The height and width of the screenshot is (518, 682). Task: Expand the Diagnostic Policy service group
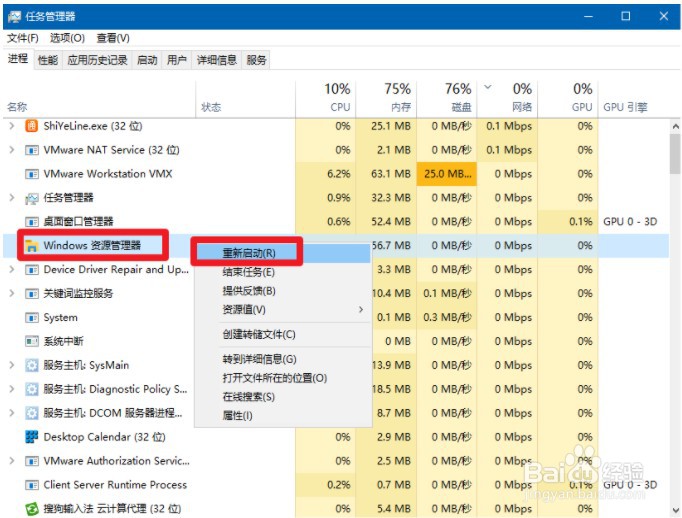(x=12, y=389)
